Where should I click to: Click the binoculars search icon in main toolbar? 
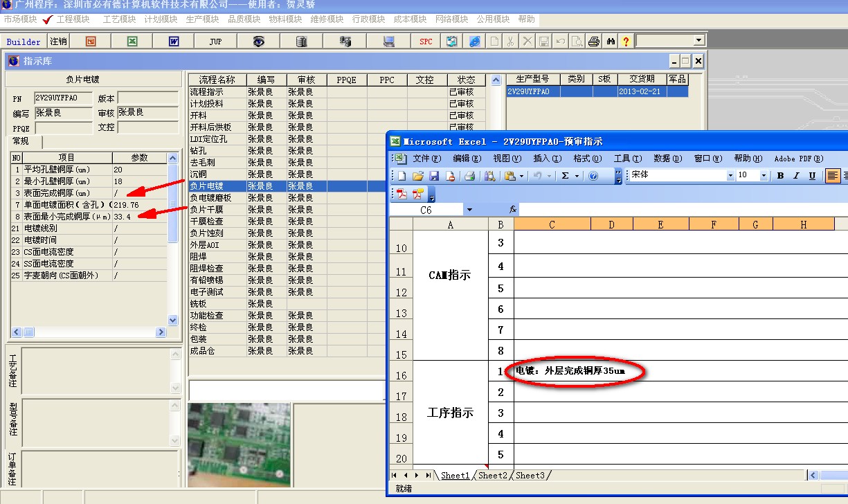[611, 42]
